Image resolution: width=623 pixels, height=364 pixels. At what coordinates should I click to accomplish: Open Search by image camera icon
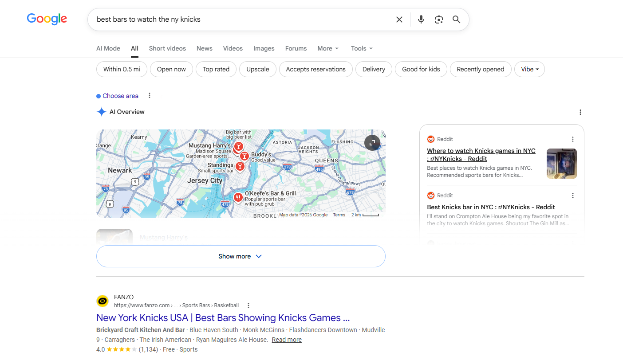click(x=439, y=20)
